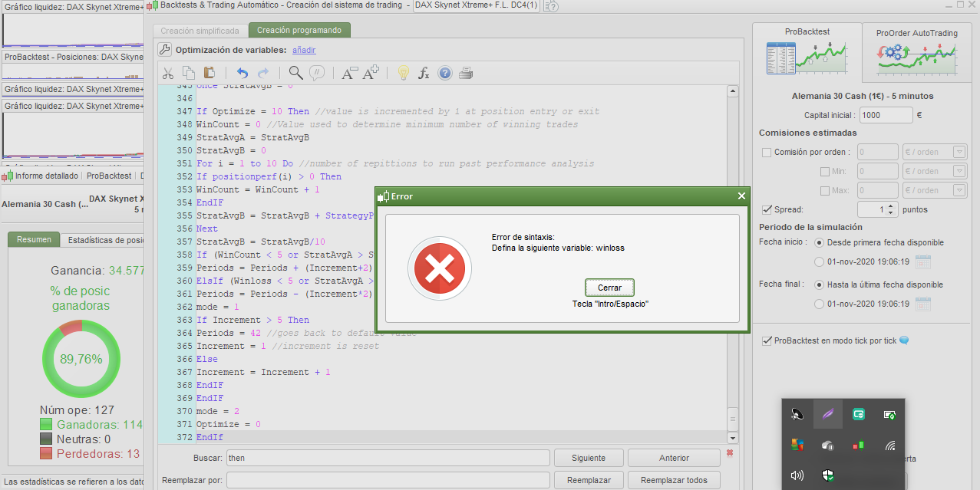980x490 pixels.
Task: Click the Reemplazar por text field
Action: [x=388, y=480]
